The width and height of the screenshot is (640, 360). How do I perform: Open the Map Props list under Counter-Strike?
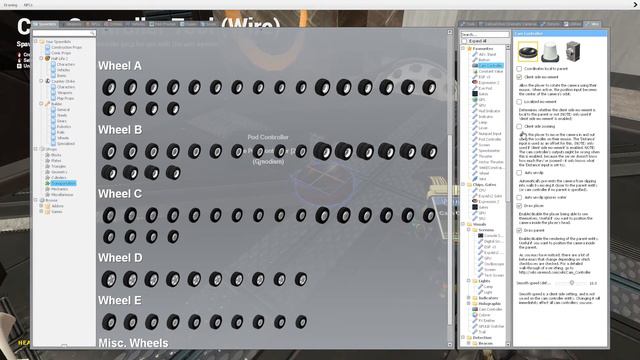tap(62, 98)
